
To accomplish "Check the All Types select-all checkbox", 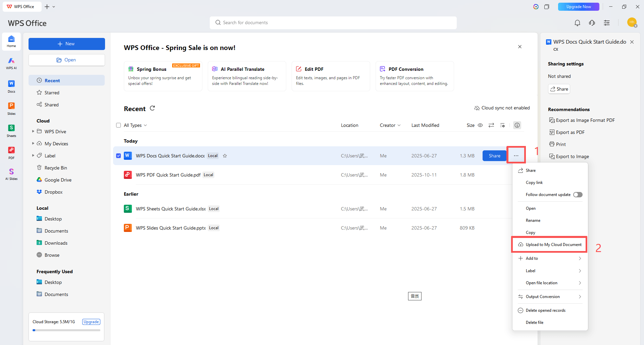I will click(x=118, y=125).
